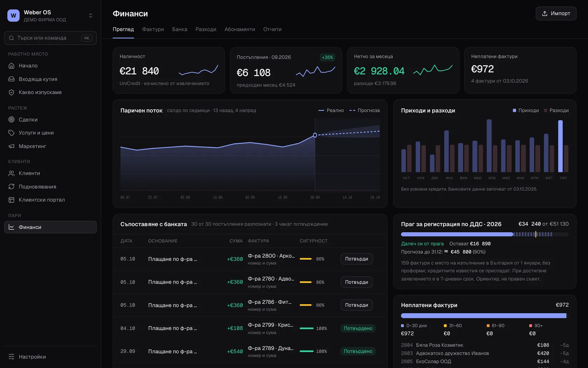This screenshot has height=368, width=588.
Task: Click the Настройки sliders icon
Action: (x=12, y=356)
